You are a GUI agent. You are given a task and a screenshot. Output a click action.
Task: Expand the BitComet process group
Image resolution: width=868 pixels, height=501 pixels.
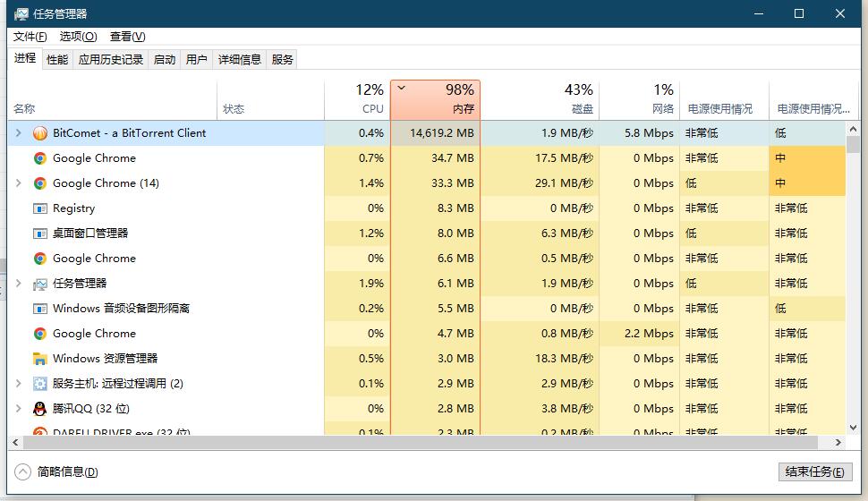coord(18,133)
